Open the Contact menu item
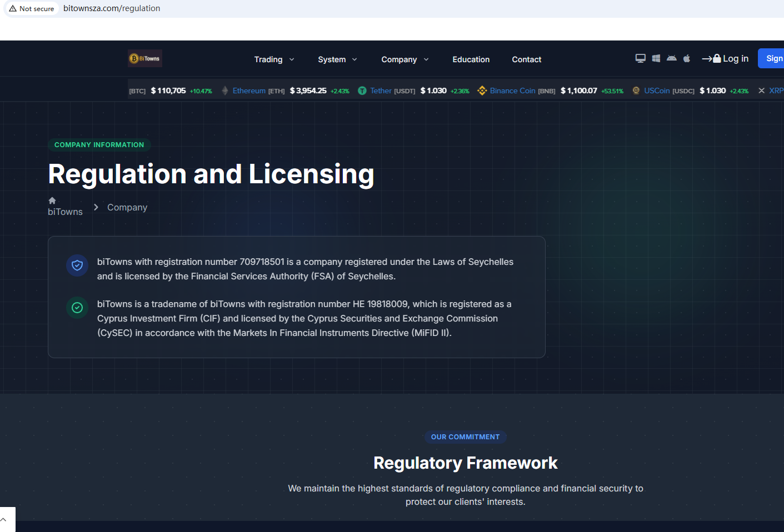This screenshot has width=784, height=532. (526, 59)
